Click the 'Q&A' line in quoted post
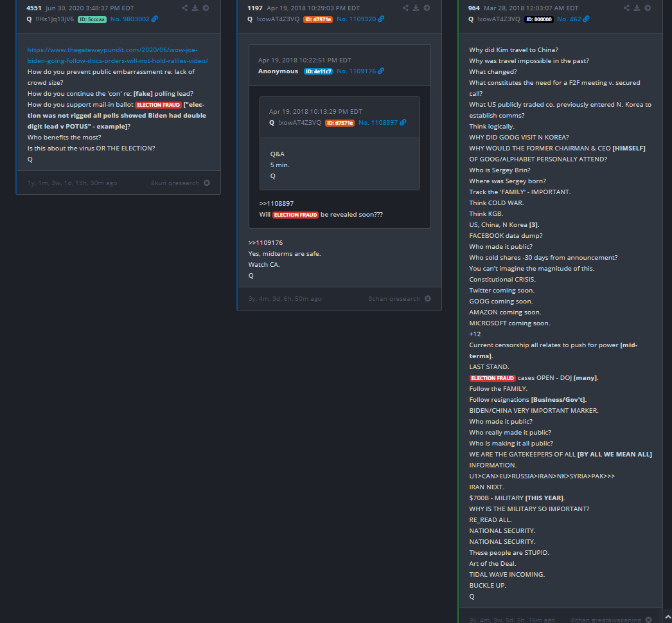Screen dimensions: 672x623 (x=278, y=154)
